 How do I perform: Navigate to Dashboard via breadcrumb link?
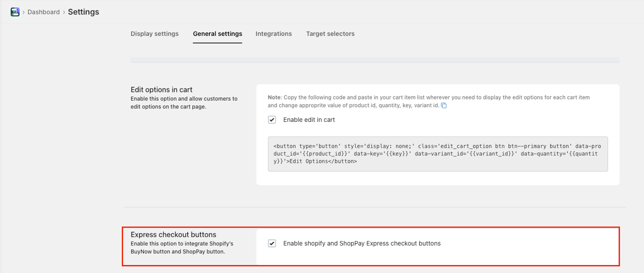[43, 12]
